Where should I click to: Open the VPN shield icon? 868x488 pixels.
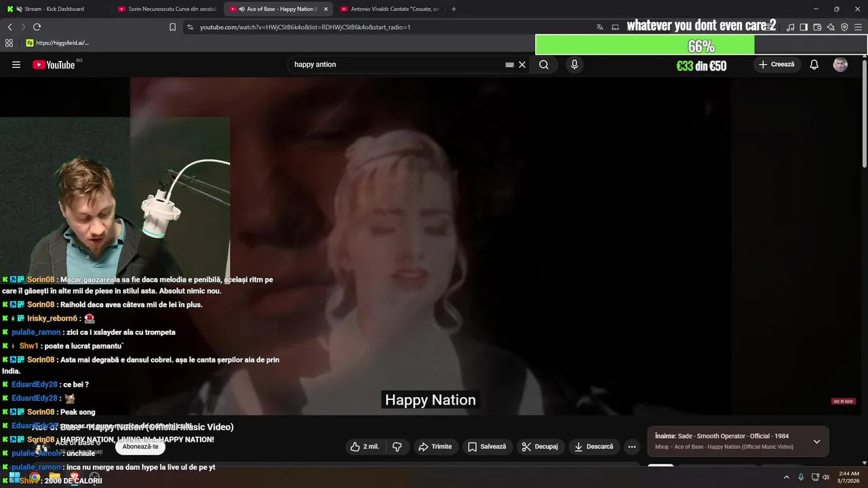point(844,27)
